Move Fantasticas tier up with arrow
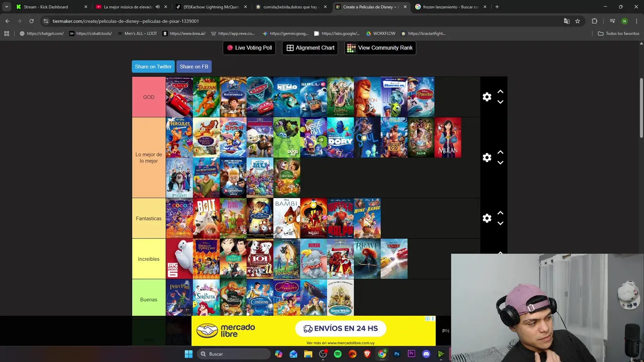The width and height of the screenshot is (644, 362). (500, 213)
